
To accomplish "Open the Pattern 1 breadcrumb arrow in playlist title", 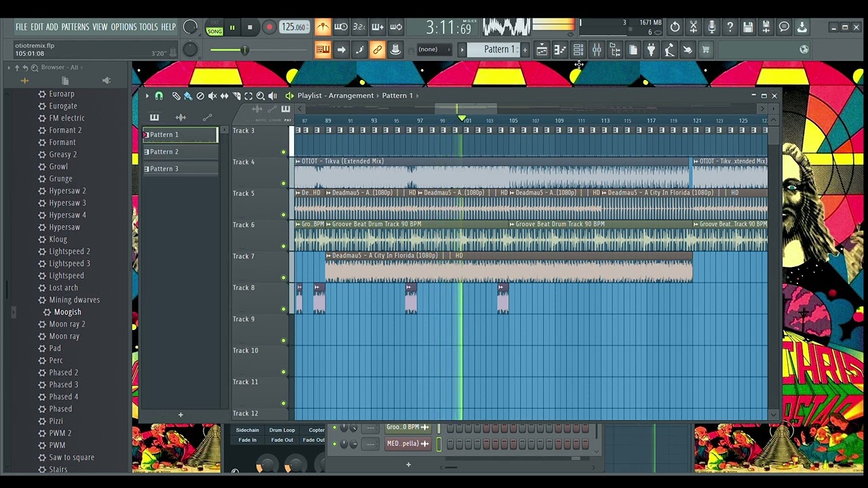I will [417, 96].
